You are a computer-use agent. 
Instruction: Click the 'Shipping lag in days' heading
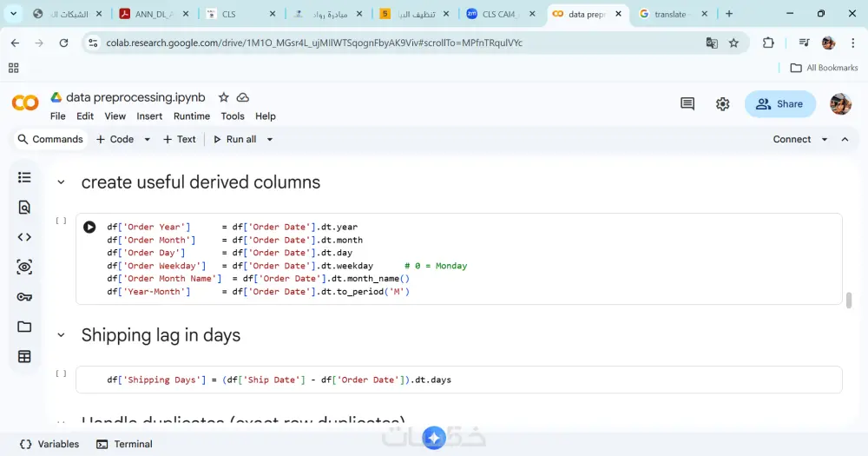(x=161, y=335)
